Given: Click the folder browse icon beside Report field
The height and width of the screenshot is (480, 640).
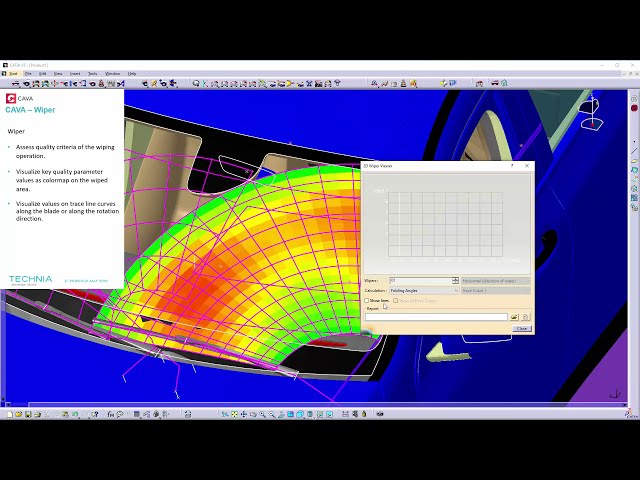Looking at the screenshot, I should click(x=514, y=317).
